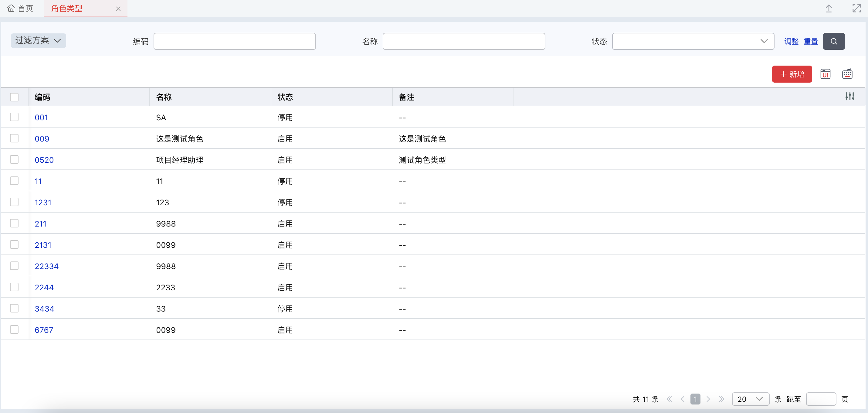Check the row 0520 checkbox
868x413 pixels.
coord(14,159)
